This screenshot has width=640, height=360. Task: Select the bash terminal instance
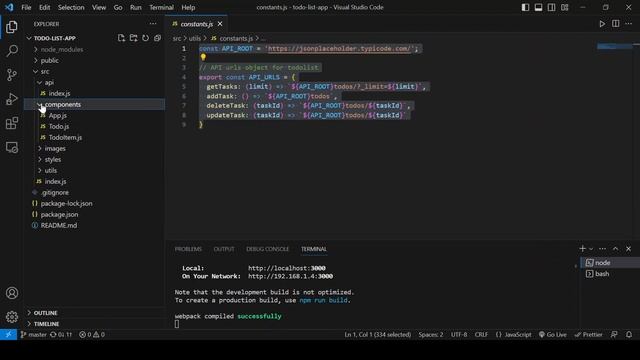[610, 274]
